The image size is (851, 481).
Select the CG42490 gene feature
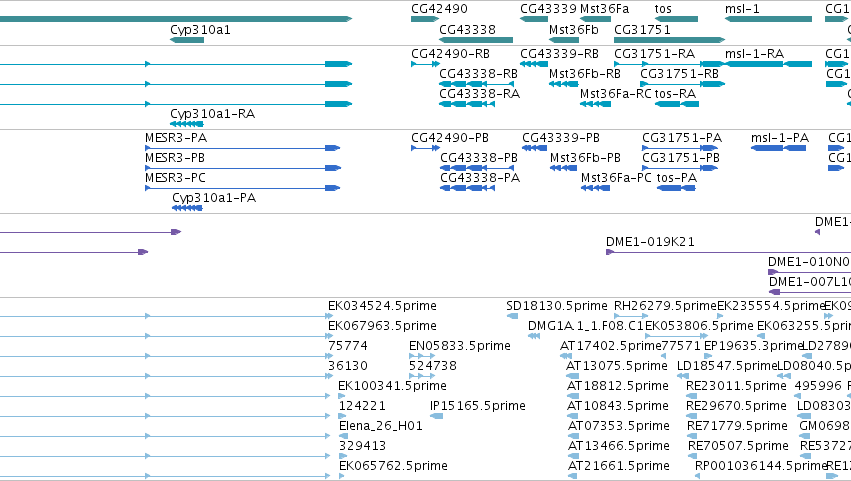point(424,19)
